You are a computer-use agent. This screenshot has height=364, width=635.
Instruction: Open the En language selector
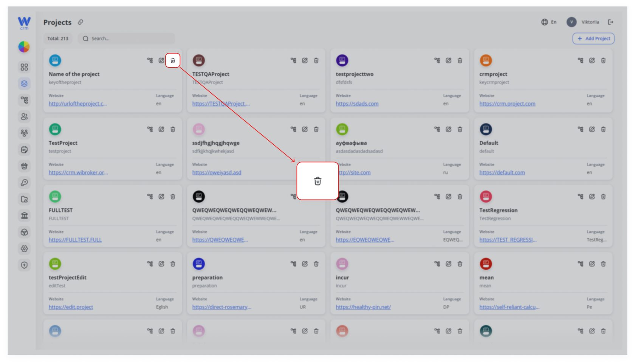pos(549,22)
